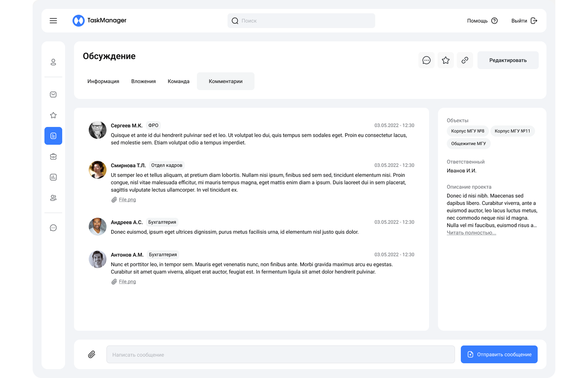Click paperclip icon in Смирнова's comment
This screenshot has height=378, width=588.
(114, 199)
